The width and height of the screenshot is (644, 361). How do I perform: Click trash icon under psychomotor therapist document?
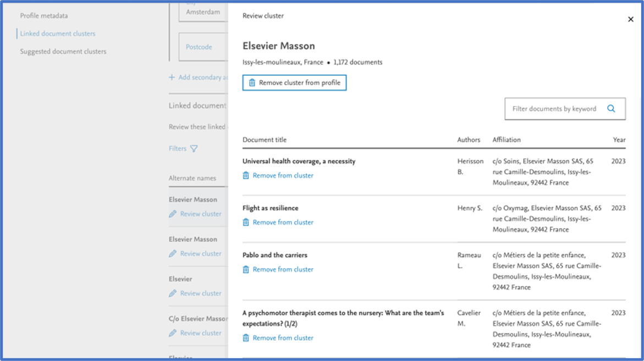pos(246,338)
